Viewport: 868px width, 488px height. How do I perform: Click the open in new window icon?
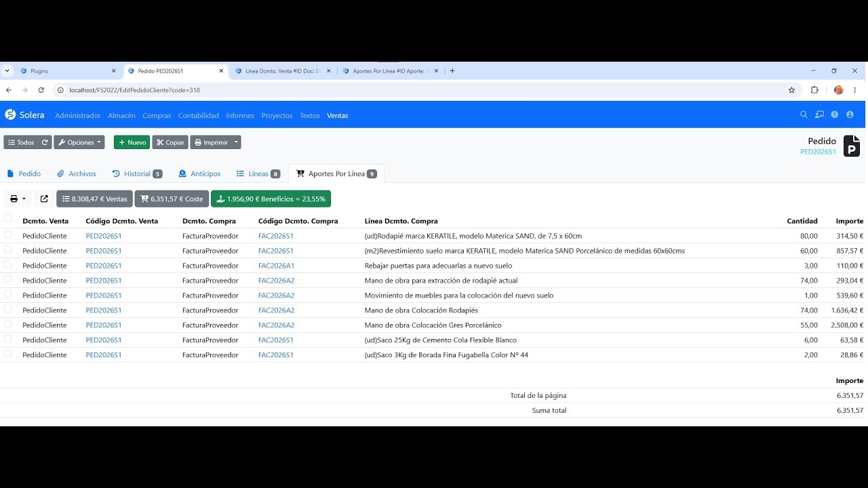coord(44,199)
